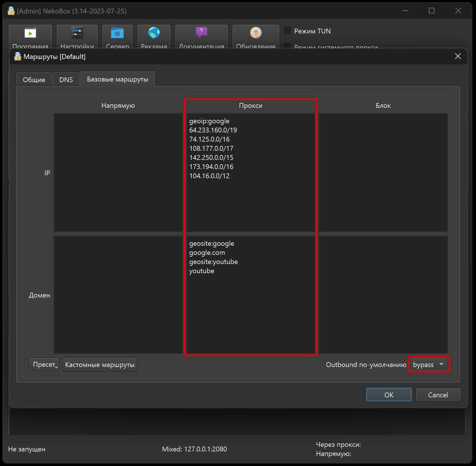The width and height of the screenshot is (476, 466).
Task: Select the Базовые маршруты tab
Action: (117, 79)
